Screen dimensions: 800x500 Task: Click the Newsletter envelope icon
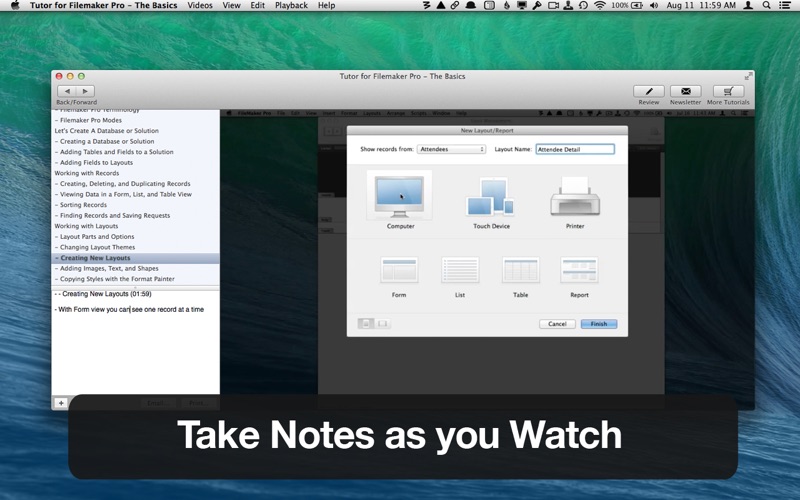[x=685, y=91]
